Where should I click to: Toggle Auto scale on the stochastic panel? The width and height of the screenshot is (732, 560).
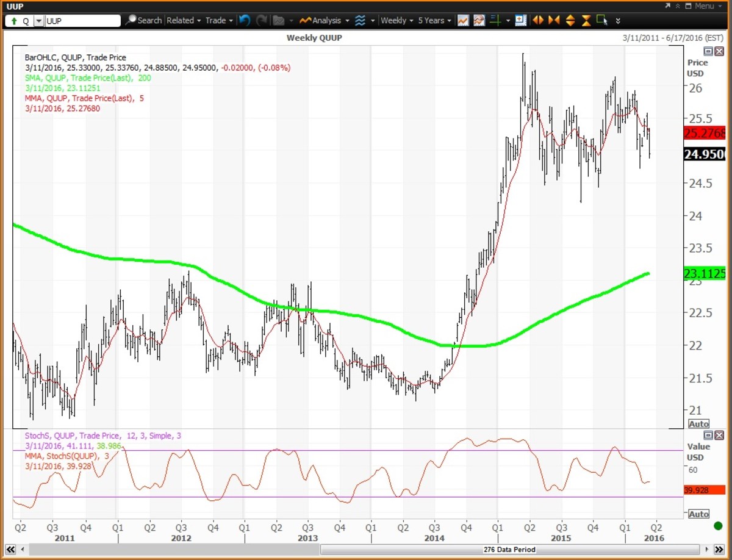click(x=698, y=514)
